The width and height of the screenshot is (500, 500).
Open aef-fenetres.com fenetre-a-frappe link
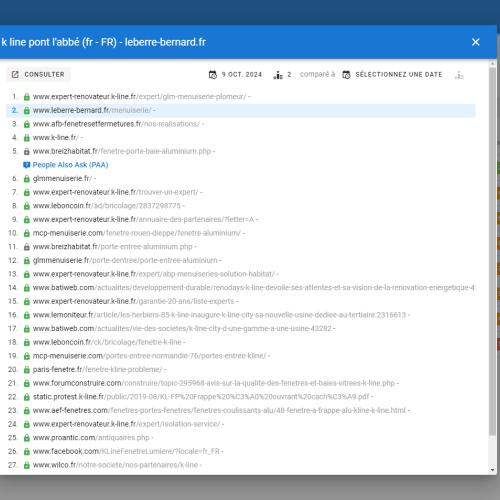pos(219,410)
